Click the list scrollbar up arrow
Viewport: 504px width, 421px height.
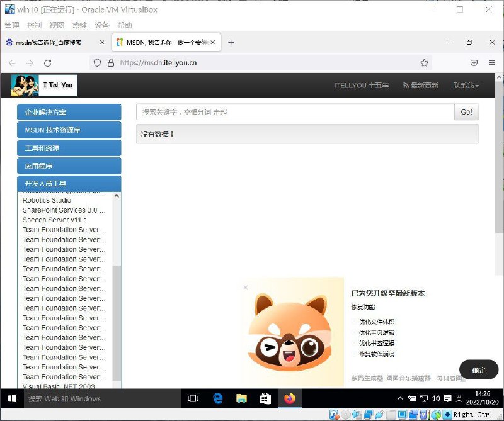coord(117,196)
